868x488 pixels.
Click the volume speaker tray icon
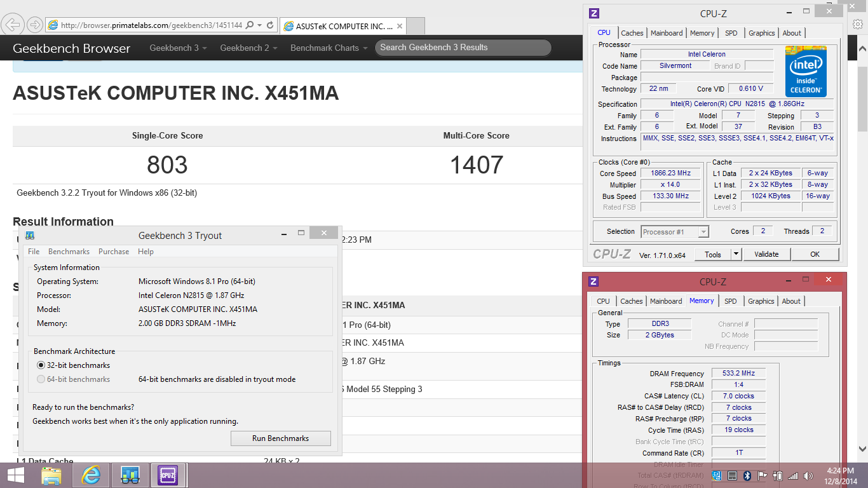pyautogui.click(x=808, y=475)
